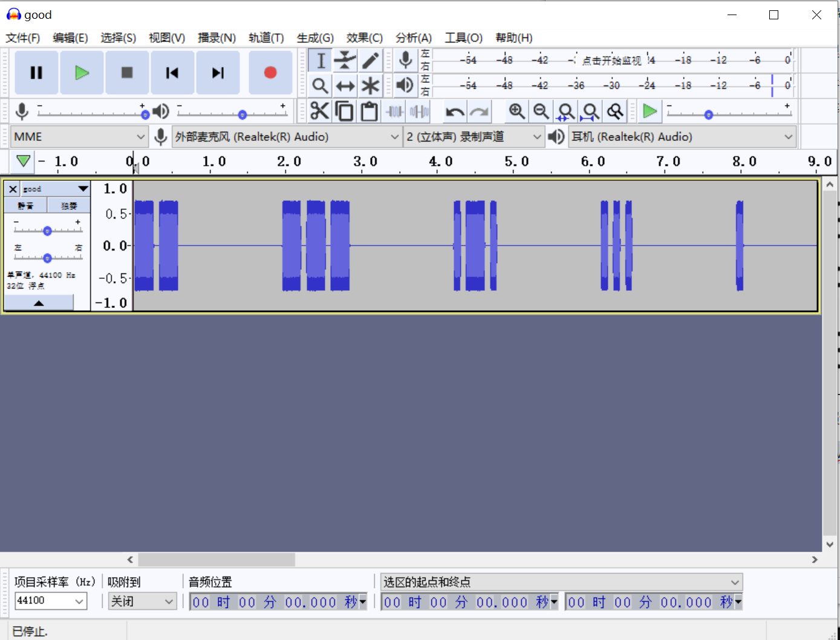Toggle the track Mute button
The image size is (840, 640).
coord(25,206)
